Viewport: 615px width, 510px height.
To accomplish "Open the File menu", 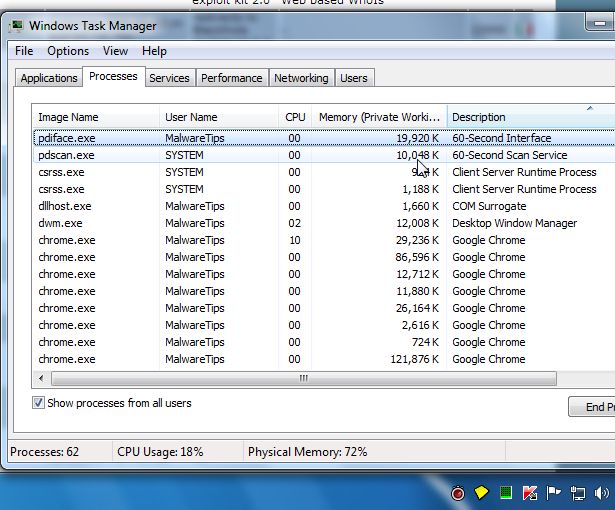I will click(x=24, y=51).
